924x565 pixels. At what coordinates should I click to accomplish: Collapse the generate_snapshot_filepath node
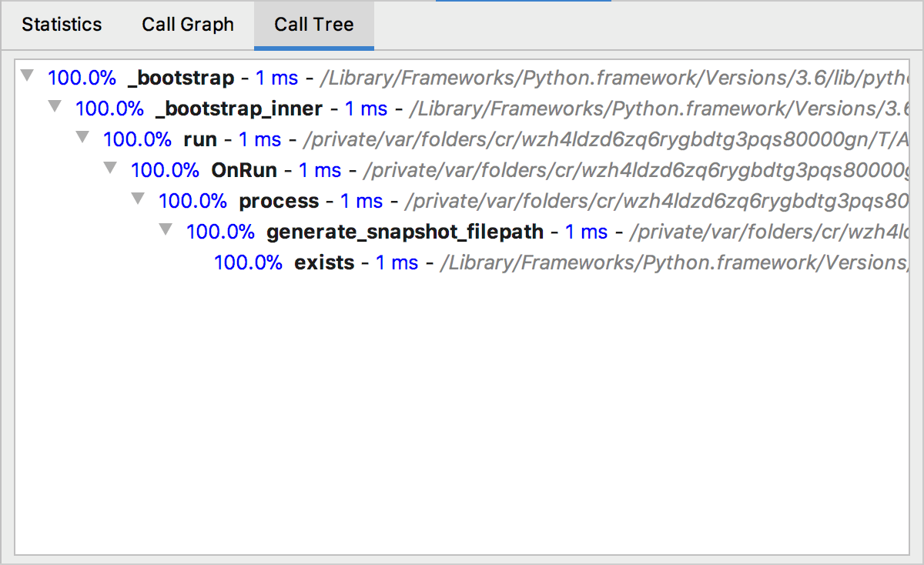pos(166,231)
